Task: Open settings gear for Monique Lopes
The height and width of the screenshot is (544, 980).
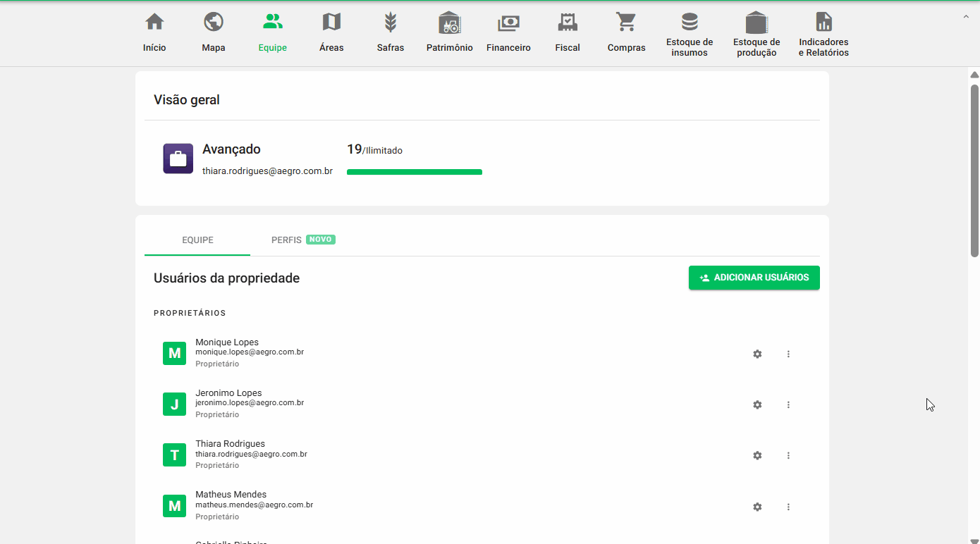Action: [757, 354]
